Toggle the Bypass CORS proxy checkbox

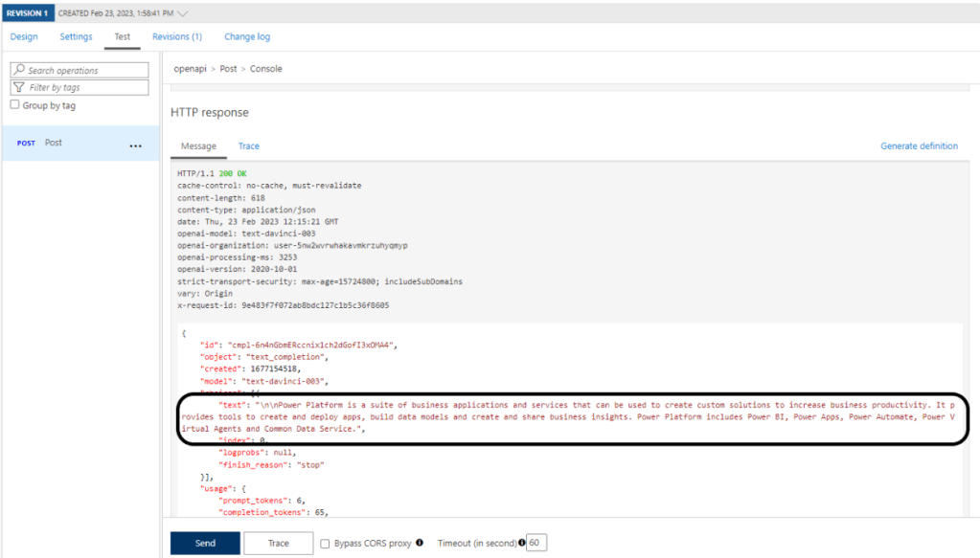pos(326,544)
